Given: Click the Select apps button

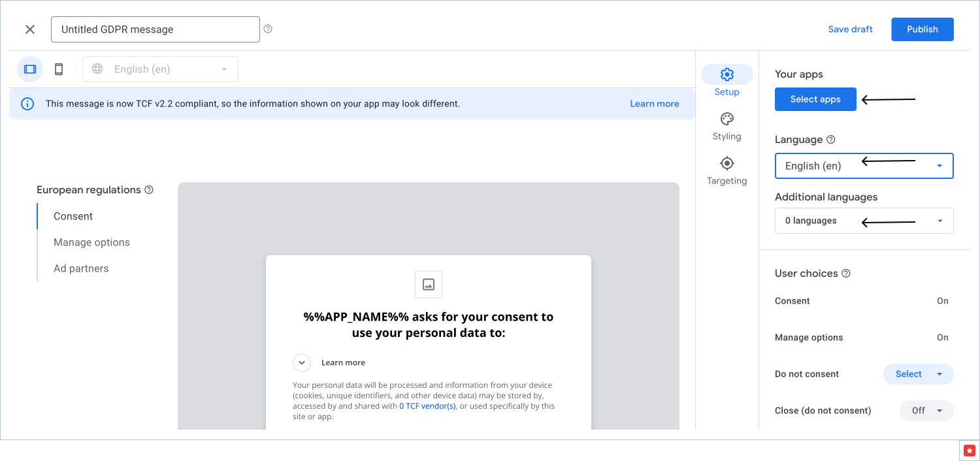Looking at the screenshot, I should pos(815,99).
